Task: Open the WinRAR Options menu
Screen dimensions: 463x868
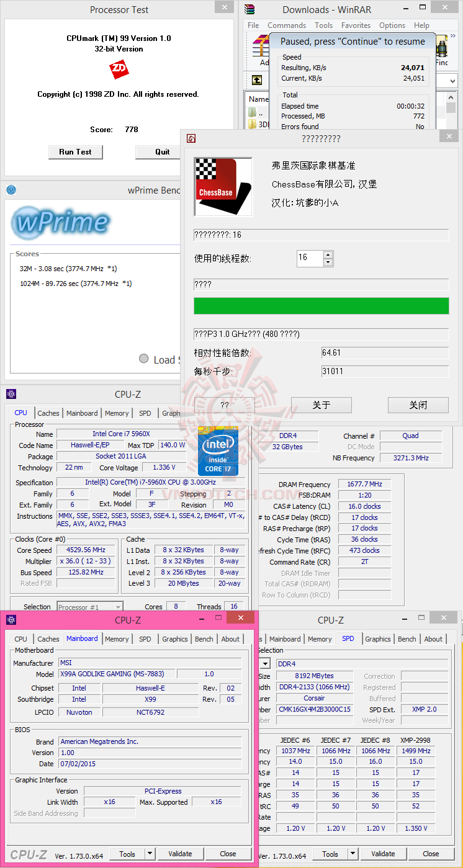Action: point(392,25)
